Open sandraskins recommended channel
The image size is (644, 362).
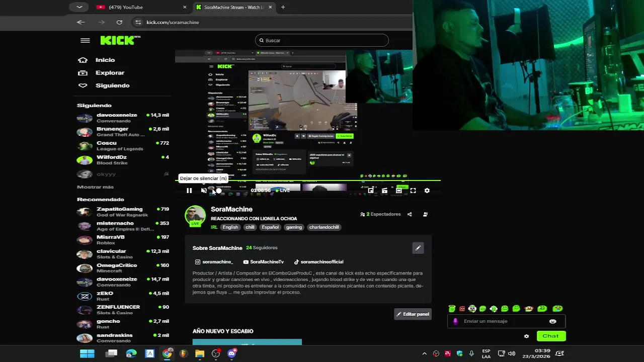[x=123, y=338]
